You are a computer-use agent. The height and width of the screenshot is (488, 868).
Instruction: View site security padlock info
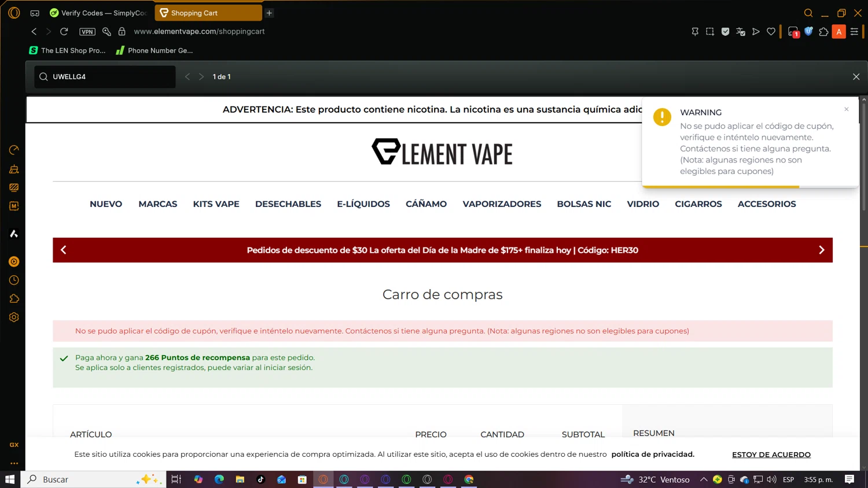pyautogui.click(x=122, y=31)
